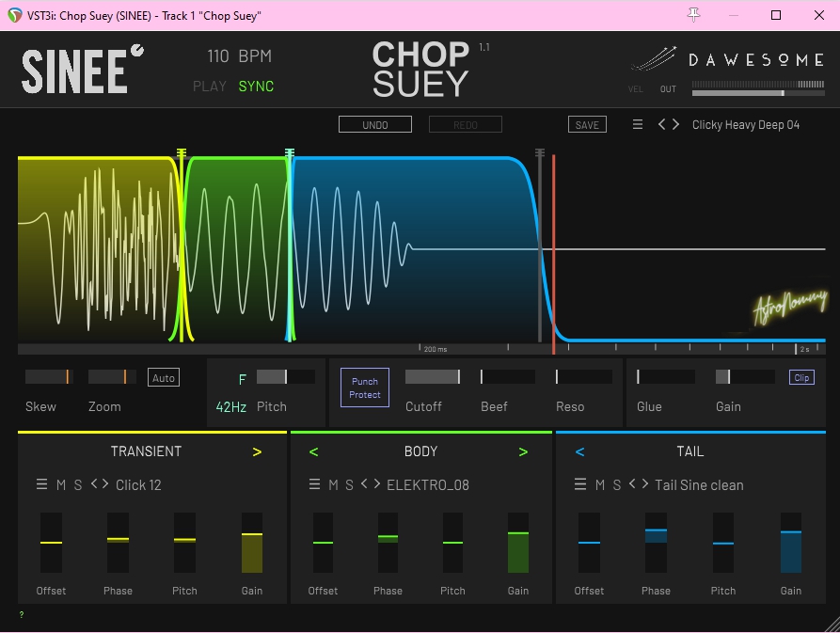Image resolution: width=840 pixels, height=633 pixels.
Task: Open the Tail layer hamburger menu
Action: pyautogui.click(x=580, y=485)
